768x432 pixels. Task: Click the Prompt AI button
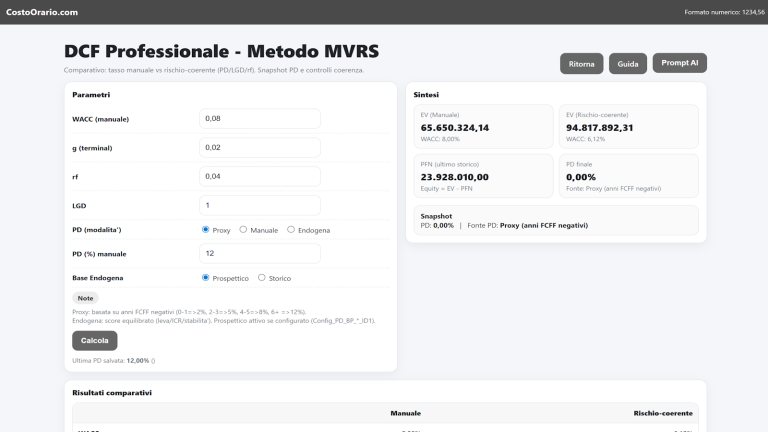pyautogui.click(x=680, y=63)
